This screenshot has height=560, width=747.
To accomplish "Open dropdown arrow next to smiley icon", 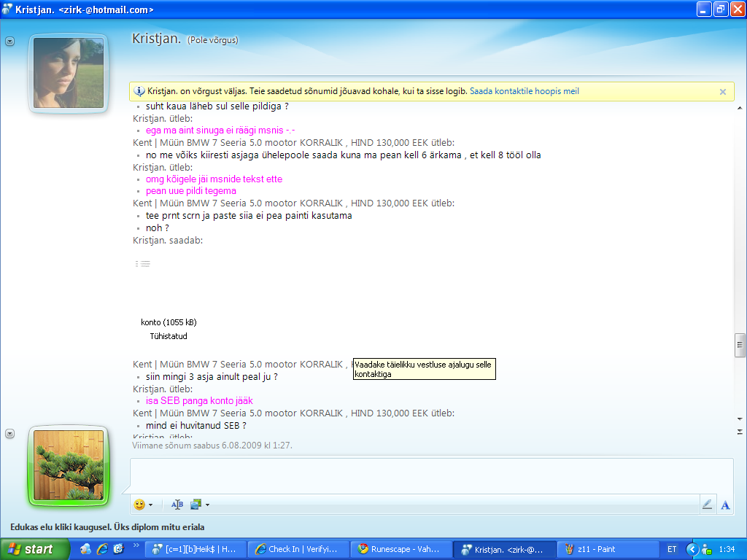I will pyautogui.click(x=151, y=505).
